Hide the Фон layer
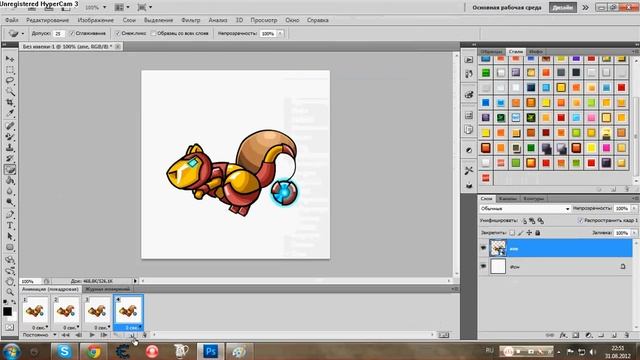This screenshot has height=360, width=640. [x=484, y=267]
